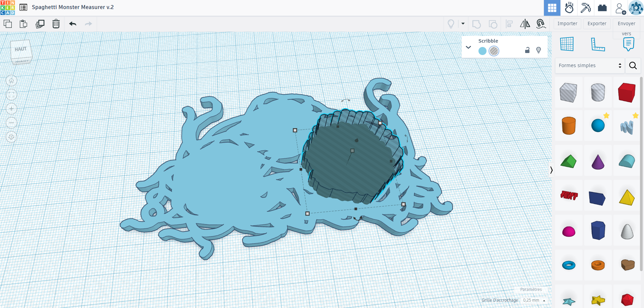Open the design list menu icon
Image resolution: width=644 pixels, height=308 pixels.
tap(24, 7)
